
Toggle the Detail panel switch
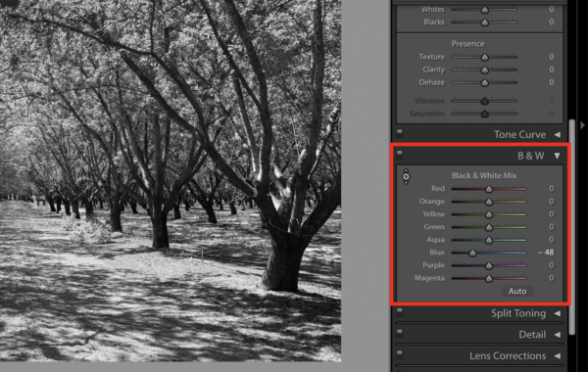click(x=400, y=333)
